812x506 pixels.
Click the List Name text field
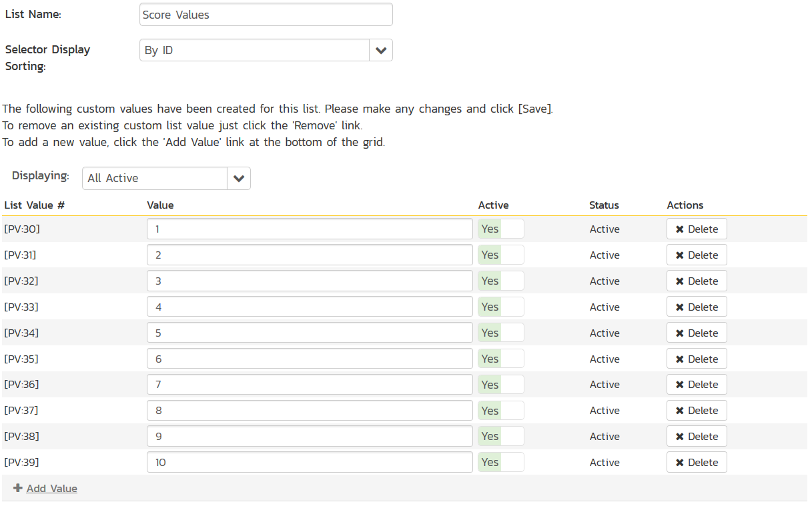[266, 15]
